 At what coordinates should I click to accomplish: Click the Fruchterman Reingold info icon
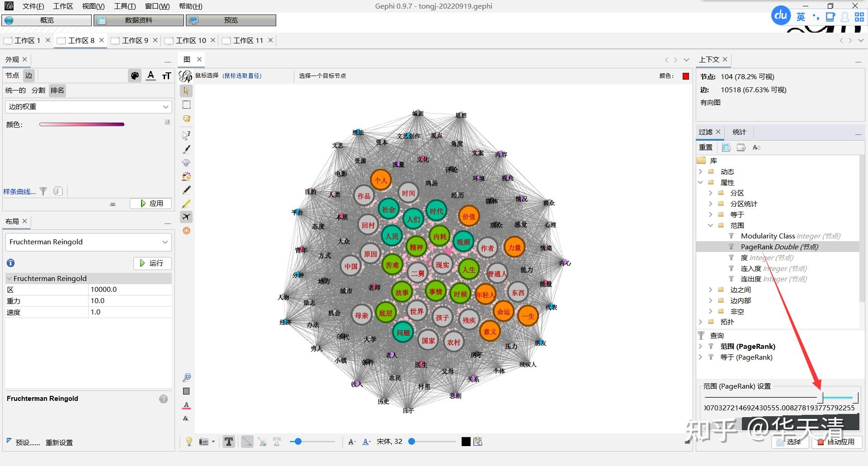11,263
